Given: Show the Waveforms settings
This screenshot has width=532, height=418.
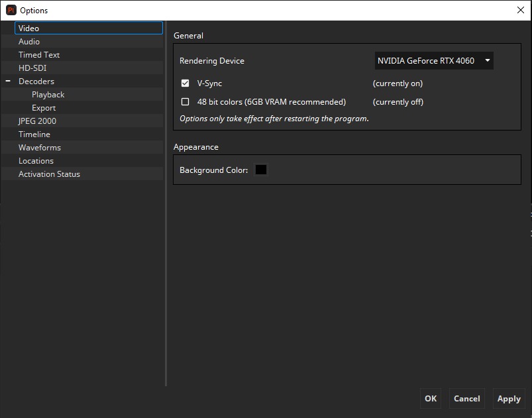Looking at the screenshot, I should 40,148.
